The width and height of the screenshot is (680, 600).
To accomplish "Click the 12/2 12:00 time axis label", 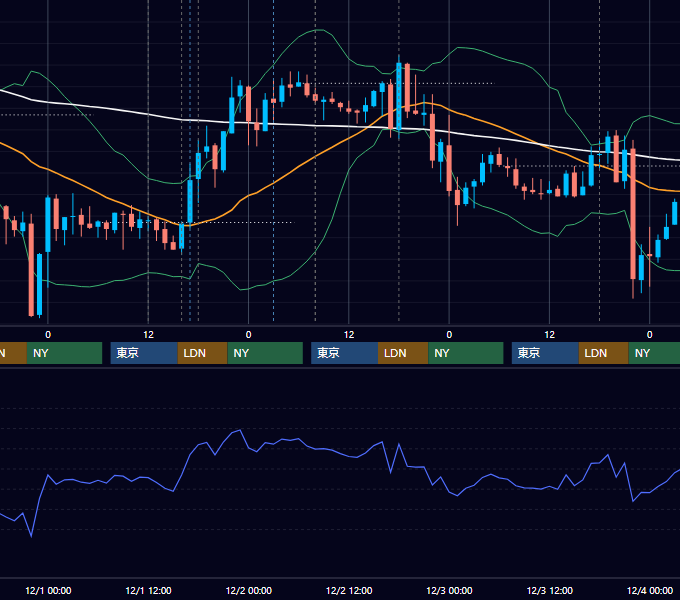I will 349,590.
